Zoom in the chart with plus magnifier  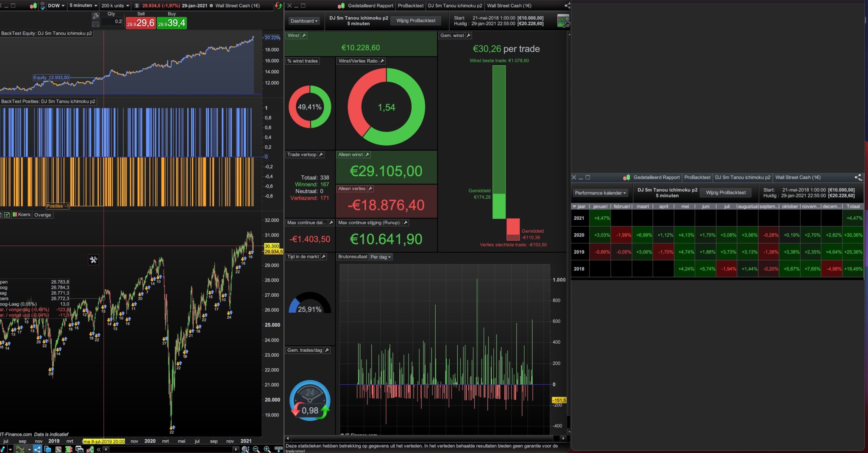tap(267, 449)
